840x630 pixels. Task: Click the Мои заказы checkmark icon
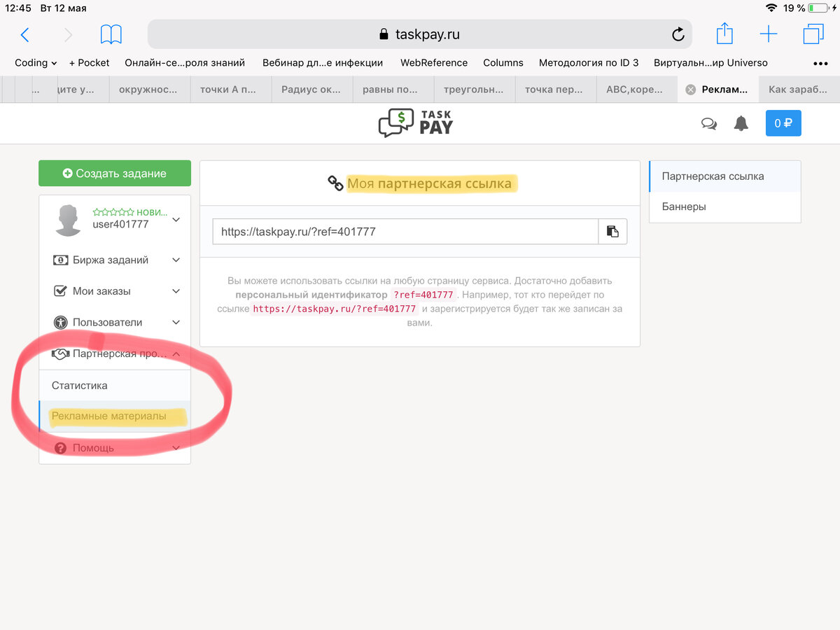[60, 291]
